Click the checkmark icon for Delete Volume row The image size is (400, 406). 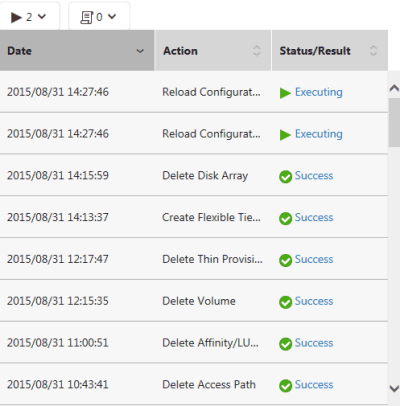[x=286, y=302]
